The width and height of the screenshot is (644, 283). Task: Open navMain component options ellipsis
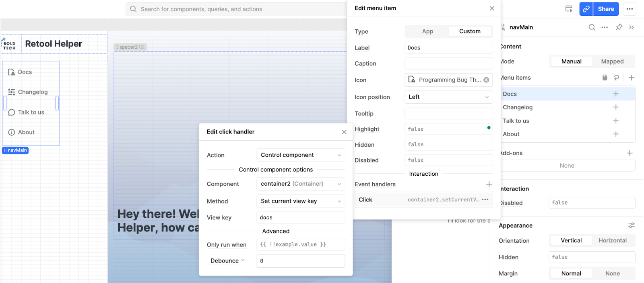(x=605, y=27)
